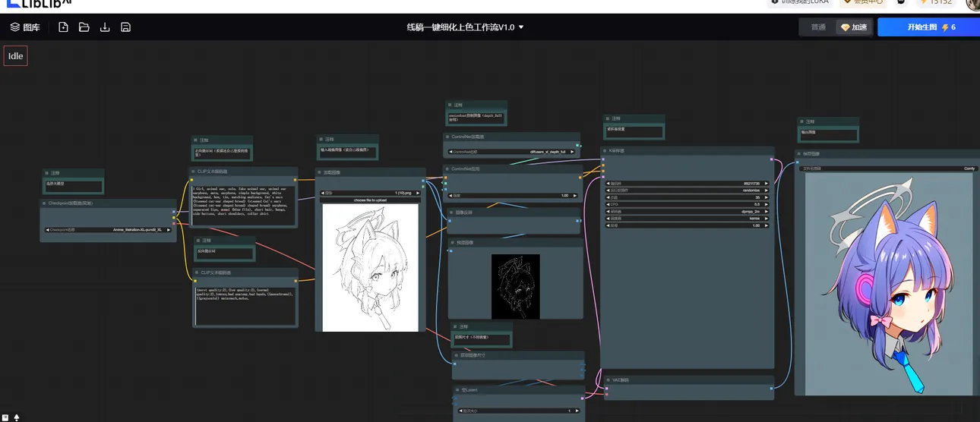Collapse the 获取图像尺寸 node
This screenshot has height=422, width=980.
(x=457, y=354)
